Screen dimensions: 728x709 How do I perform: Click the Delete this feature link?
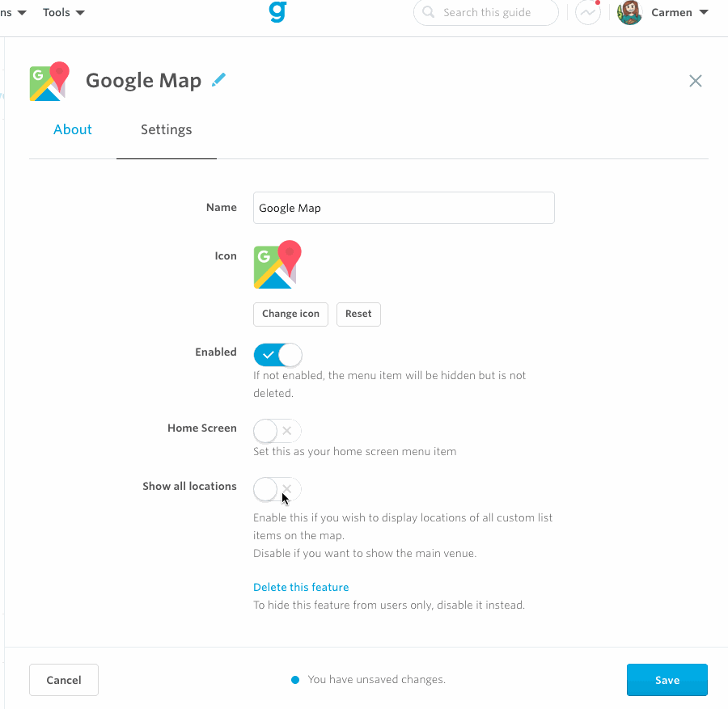pyautogui.click(x=301, y=587)
